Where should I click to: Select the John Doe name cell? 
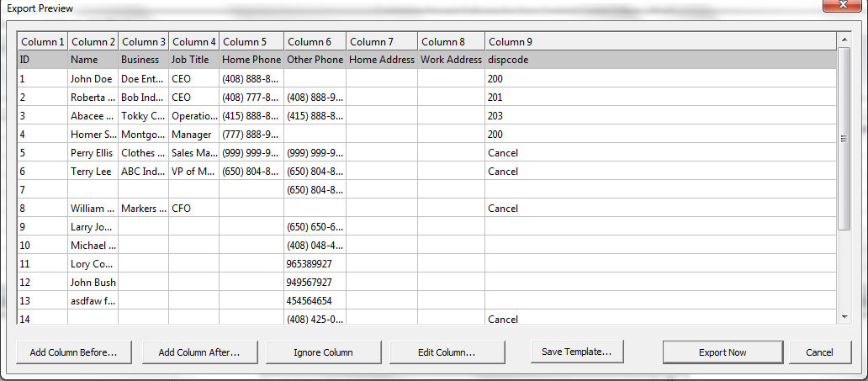pyautogui.click(x=93, y=78)
